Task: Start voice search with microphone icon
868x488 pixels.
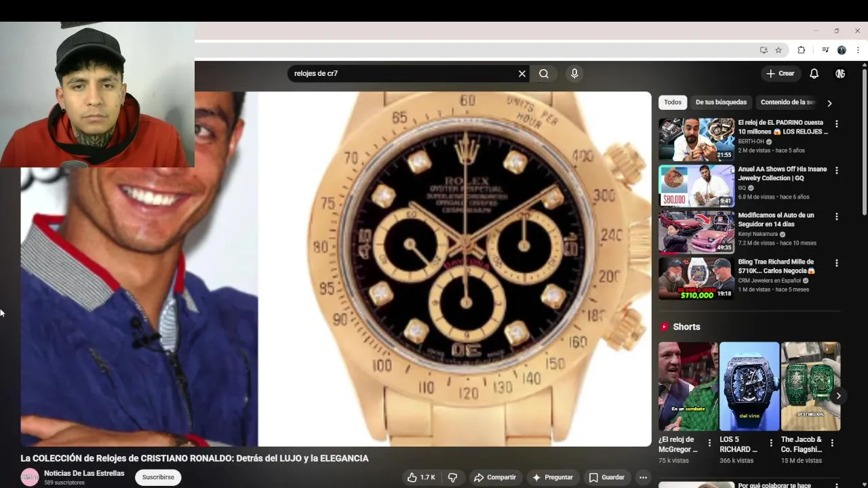Action: coord(574,74)
